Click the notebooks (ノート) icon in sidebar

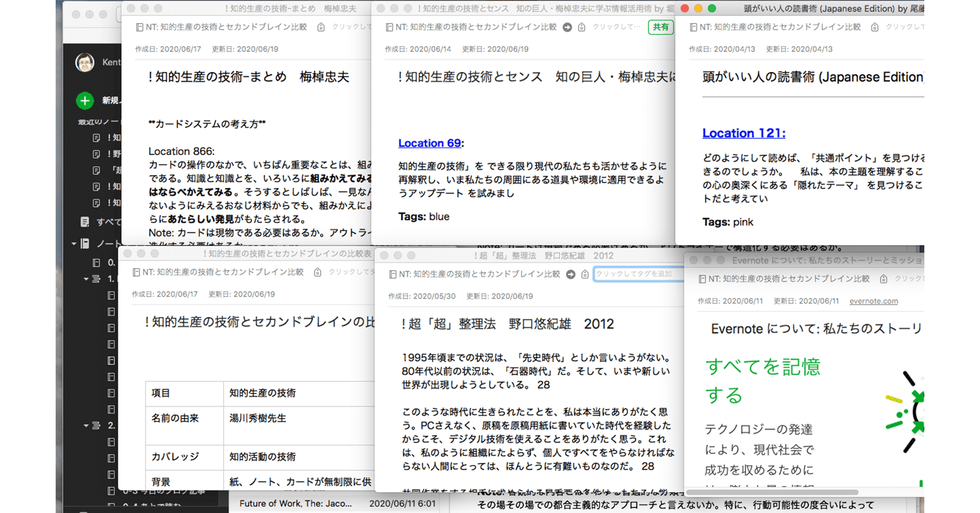(x=85, y=243)
